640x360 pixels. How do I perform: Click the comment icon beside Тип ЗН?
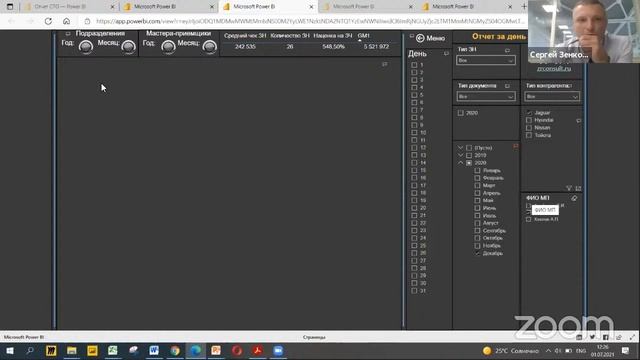click(x=507, y=50)
